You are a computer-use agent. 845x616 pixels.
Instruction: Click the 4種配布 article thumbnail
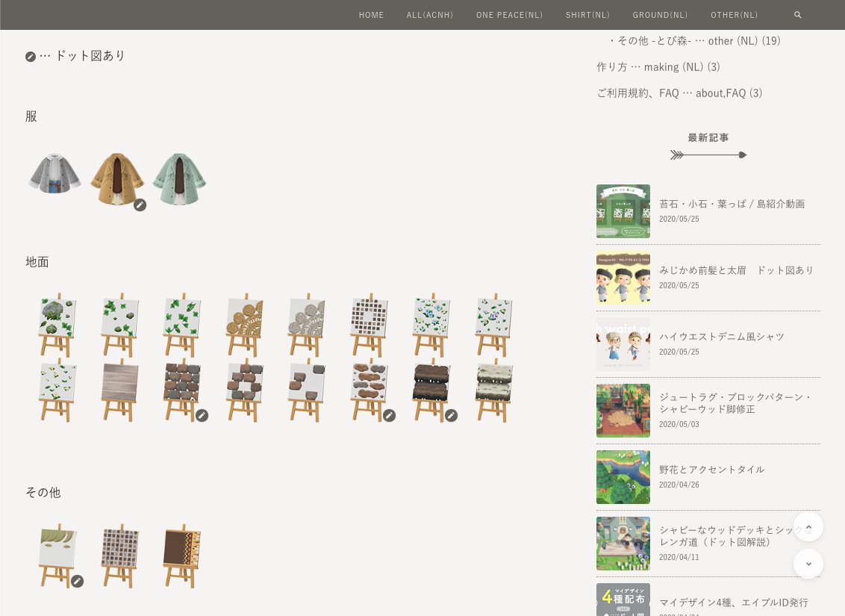(623, 600)
